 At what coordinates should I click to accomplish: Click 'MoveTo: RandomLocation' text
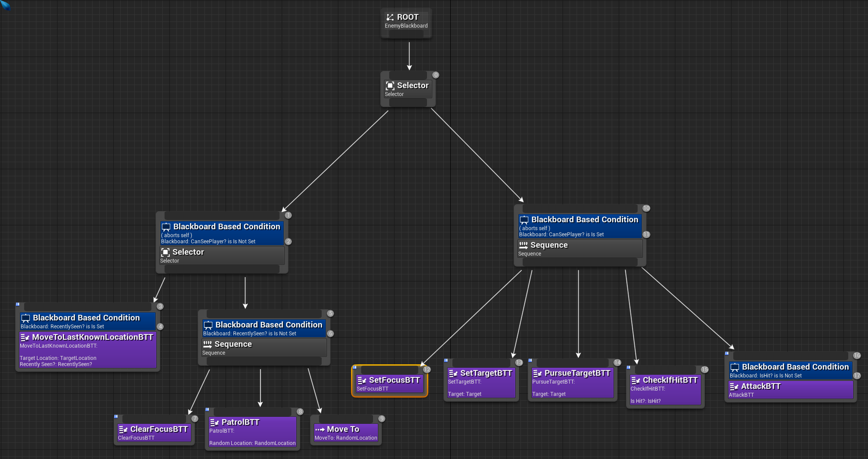[346, 438]
